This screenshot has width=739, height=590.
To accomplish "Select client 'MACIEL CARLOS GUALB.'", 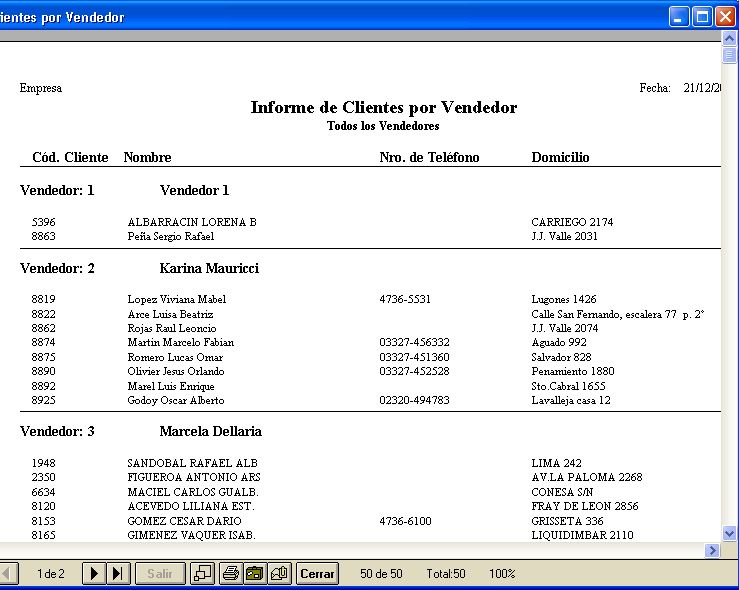I will [193, 492].
